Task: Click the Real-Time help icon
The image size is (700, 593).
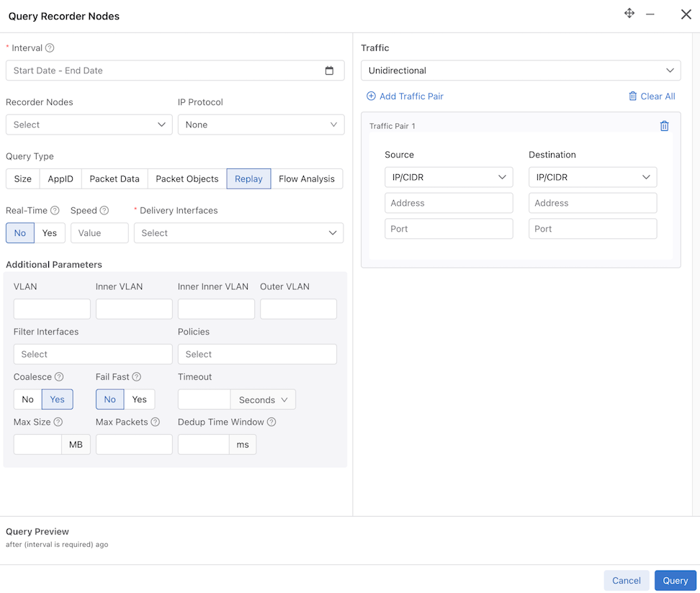Action: [55, 210]
